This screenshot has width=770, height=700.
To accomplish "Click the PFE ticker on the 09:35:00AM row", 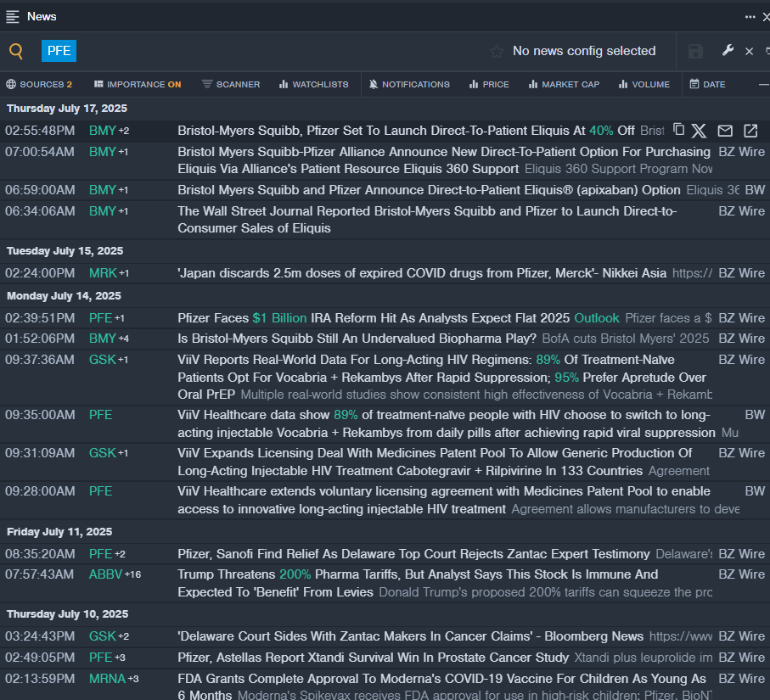I will [x=101, y=415].
